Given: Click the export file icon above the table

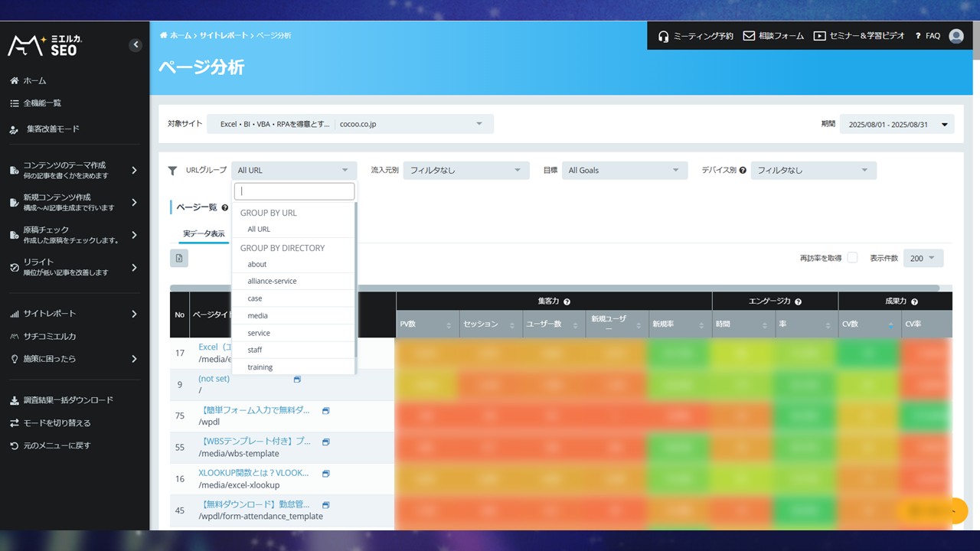Looking at the screenshot, I should click(x=179, y=259).
